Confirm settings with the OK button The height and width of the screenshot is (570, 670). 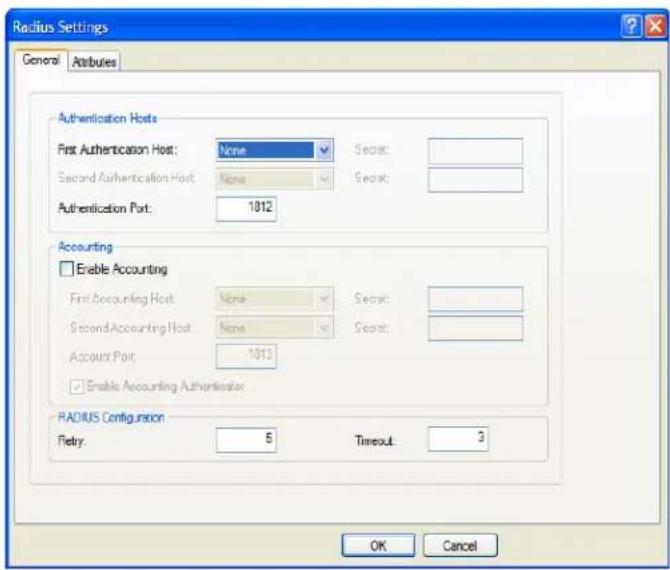click(x=378, y=545)
